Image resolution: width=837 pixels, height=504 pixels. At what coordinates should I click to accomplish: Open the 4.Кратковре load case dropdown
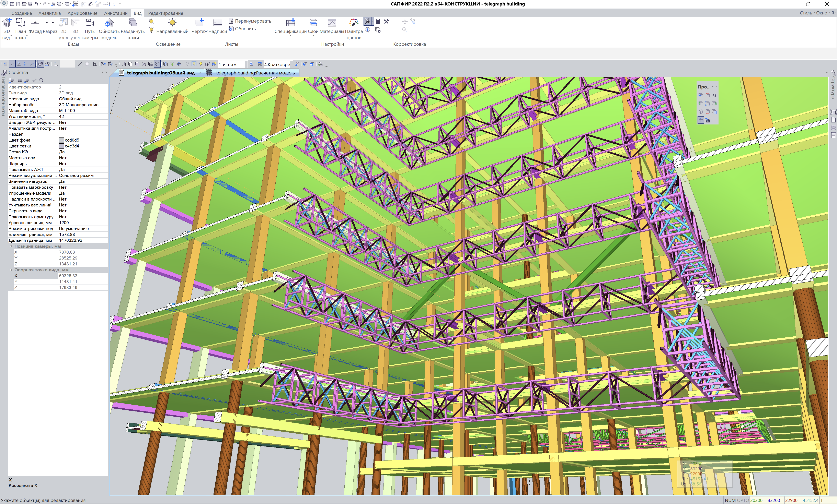click(292, 64)
